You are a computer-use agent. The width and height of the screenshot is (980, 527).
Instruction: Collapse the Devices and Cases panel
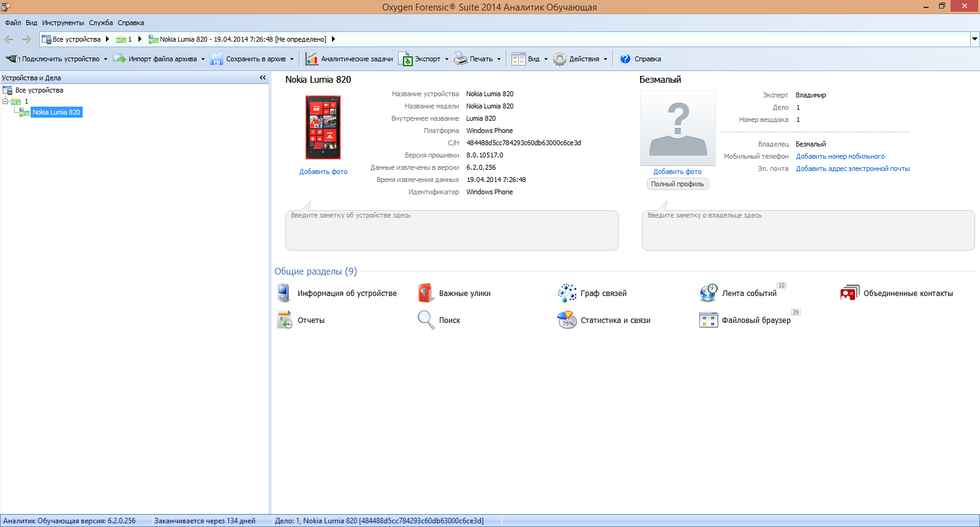(263, 78)
